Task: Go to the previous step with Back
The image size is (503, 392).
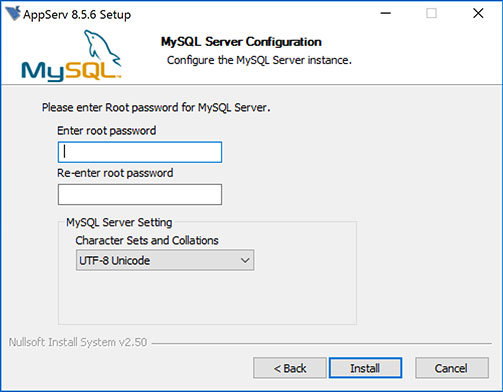Action: 290,368
